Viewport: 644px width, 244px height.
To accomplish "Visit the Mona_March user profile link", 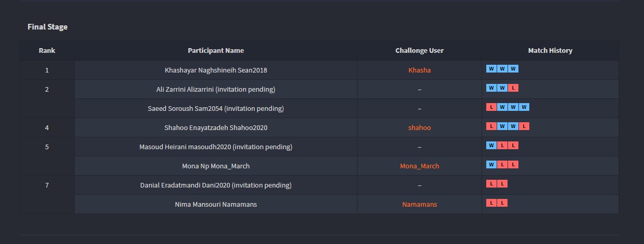I will (x=419, y=166).
